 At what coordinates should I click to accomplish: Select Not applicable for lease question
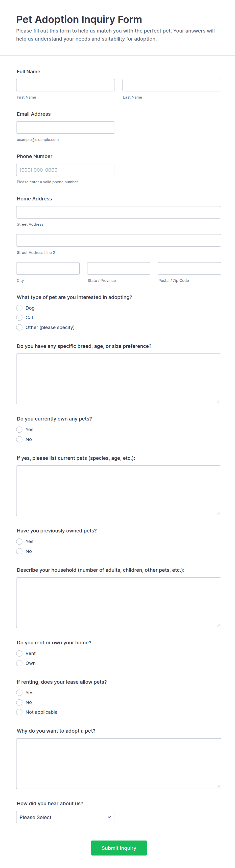point(20,712)
